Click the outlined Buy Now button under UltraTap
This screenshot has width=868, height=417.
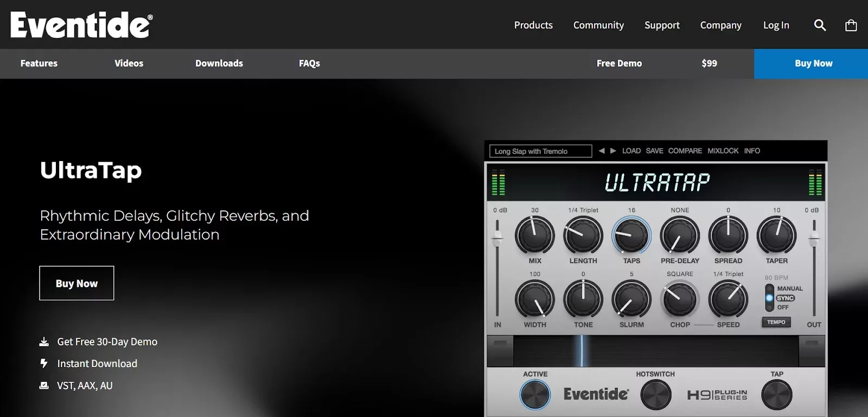point(76,283)
